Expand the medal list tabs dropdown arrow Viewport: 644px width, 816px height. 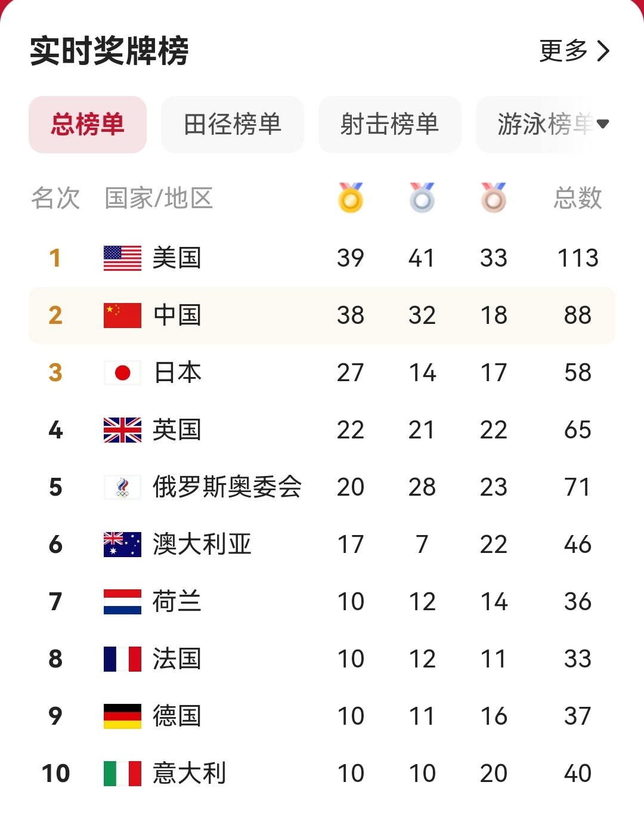pos(603,124)
